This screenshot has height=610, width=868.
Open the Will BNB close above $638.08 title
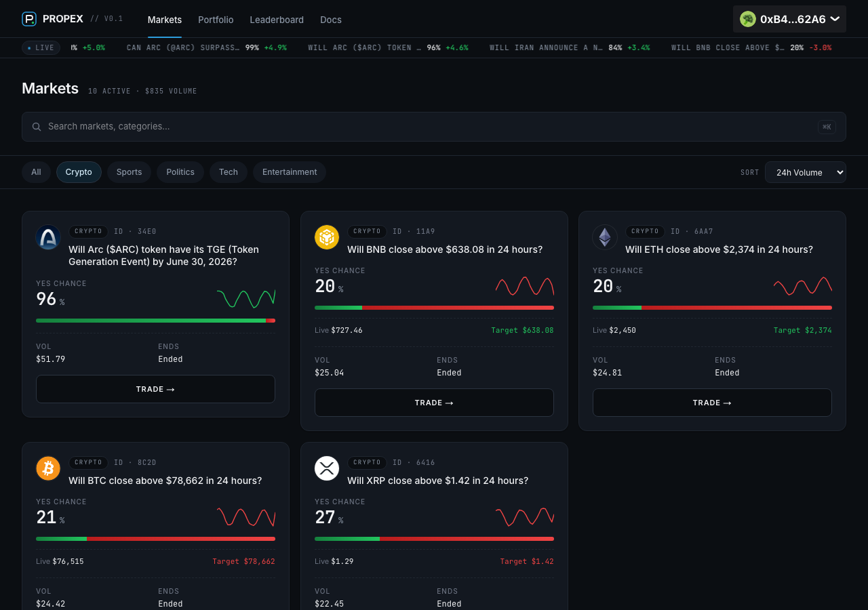coord(445,249)
